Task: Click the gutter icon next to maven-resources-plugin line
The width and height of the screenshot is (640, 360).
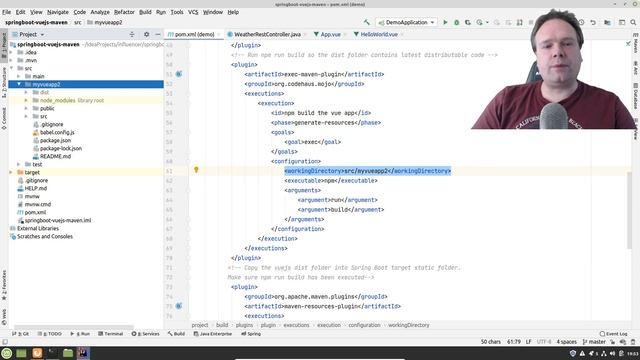Action: coord(179,306)
